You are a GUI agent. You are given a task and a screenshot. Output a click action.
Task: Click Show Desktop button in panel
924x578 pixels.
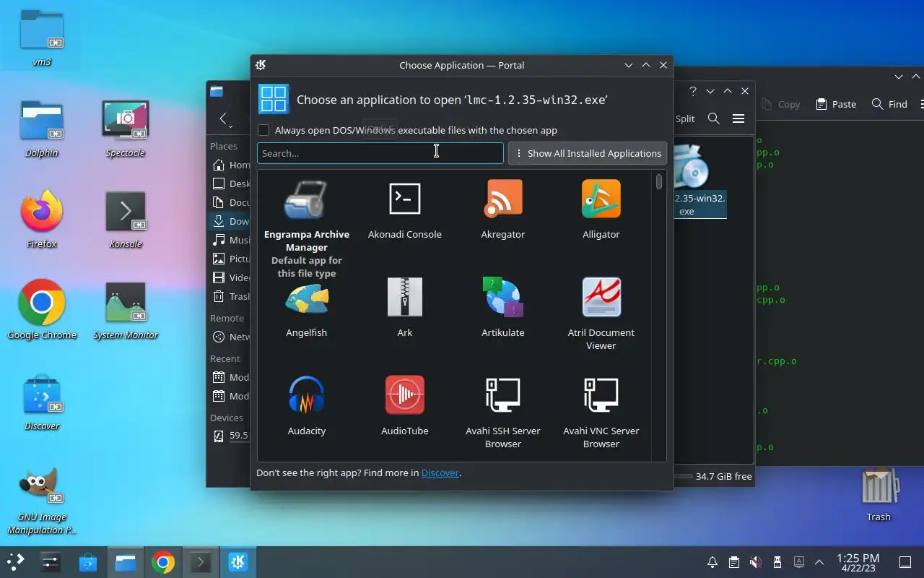[x=905, y=562]
